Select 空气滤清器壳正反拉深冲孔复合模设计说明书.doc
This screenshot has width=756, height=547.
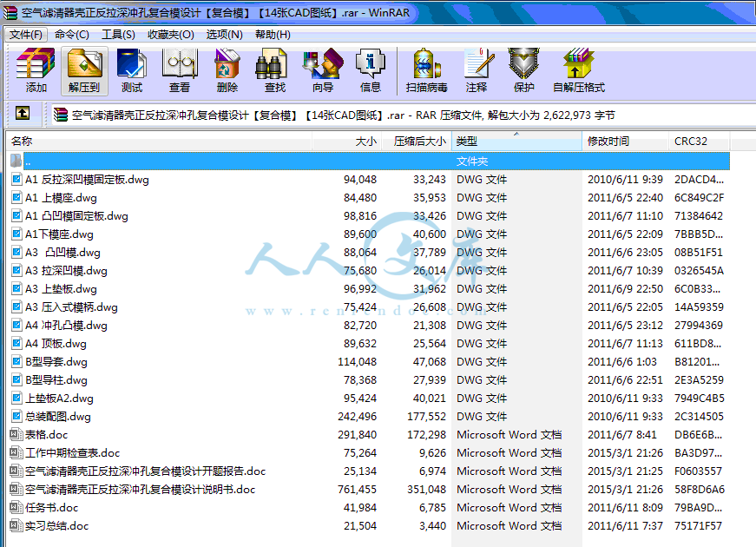[x=140, y=489]
